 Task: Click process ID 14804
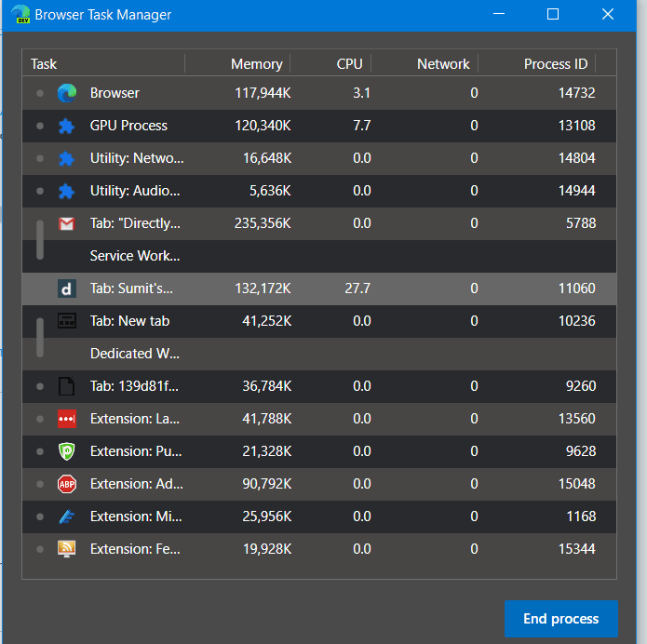(x=576, y=158)
